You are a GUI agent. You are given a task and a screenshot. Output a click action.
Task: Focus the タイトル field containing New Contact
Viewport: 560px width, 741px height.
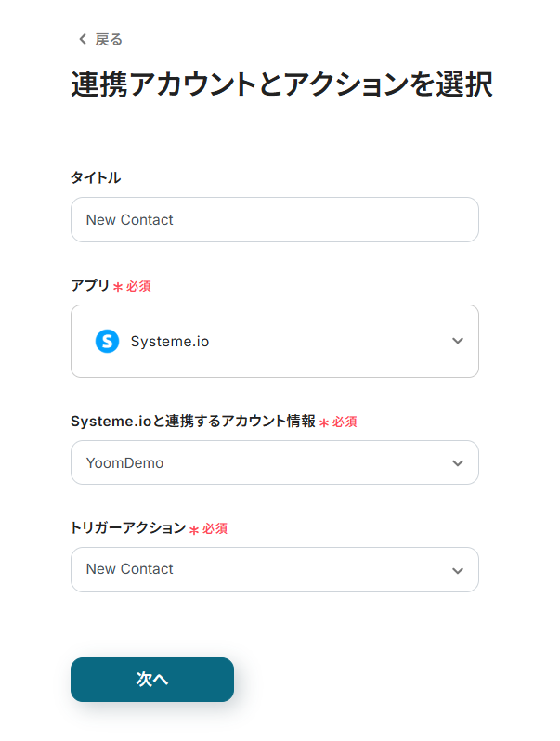pyautogui.click(x=274, y=220)
